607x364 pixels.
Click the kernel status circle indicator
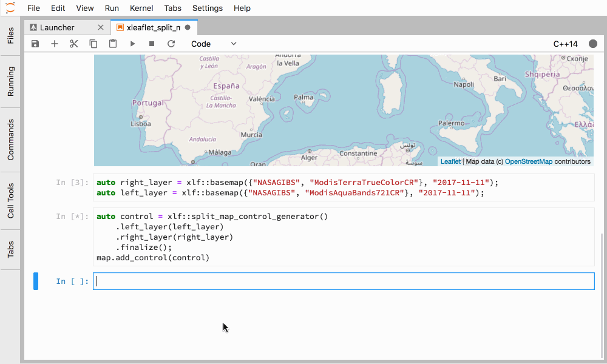pyautogui.click(x=592, y=44)
